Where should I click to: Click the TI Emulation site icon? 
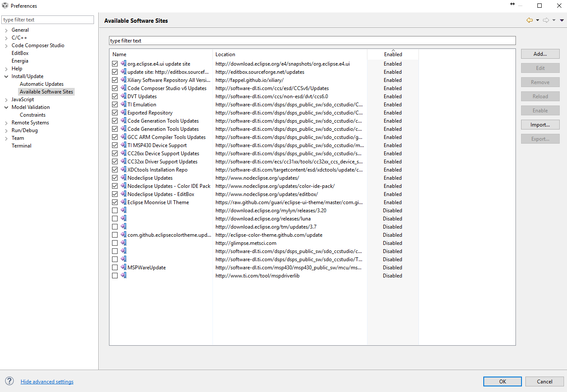(x=123, y=104)
